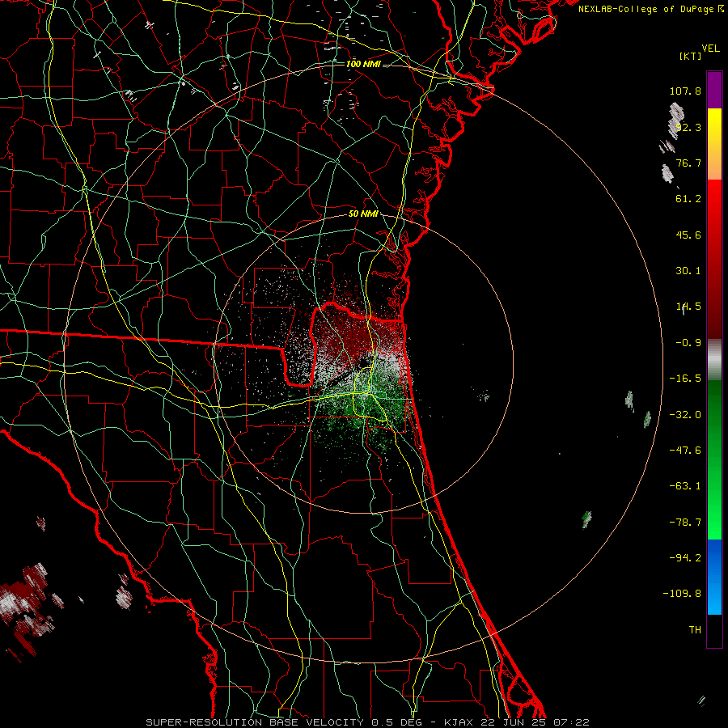Select the -0.9 velocity scale value
Viewport: 728px width, 728px height.
pyautogui.click(x=688, y=343)
